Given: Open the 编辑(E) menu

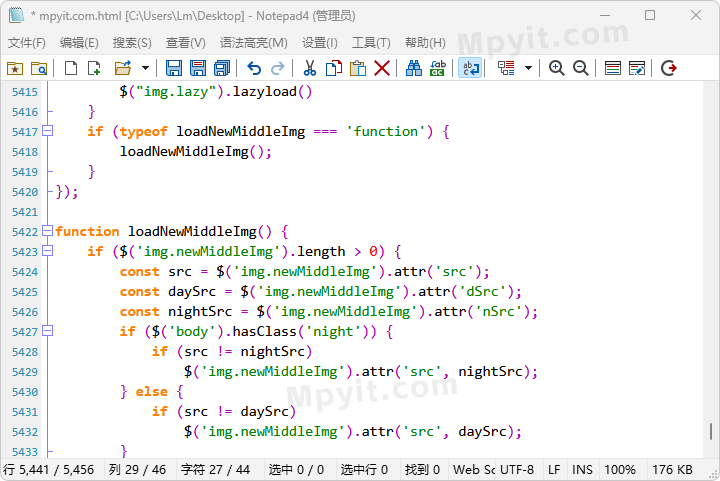Looking at the screenshot, I should 79,43.
